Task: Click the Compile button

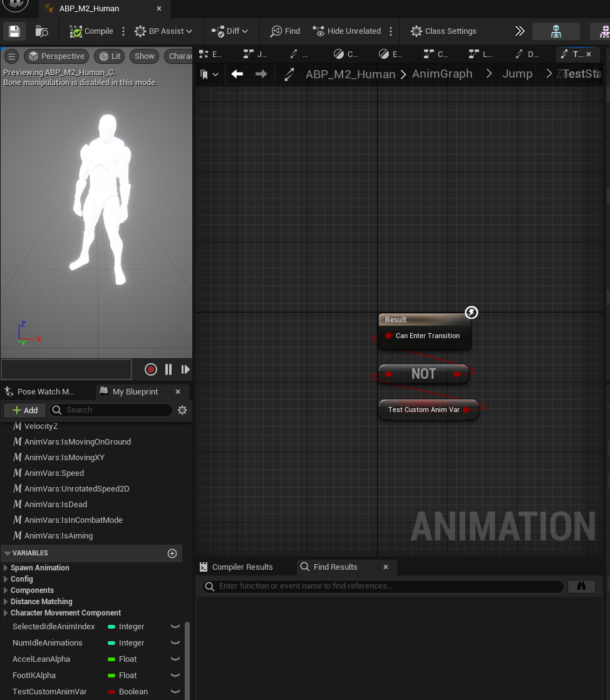Action: click(x=91, y=31)
